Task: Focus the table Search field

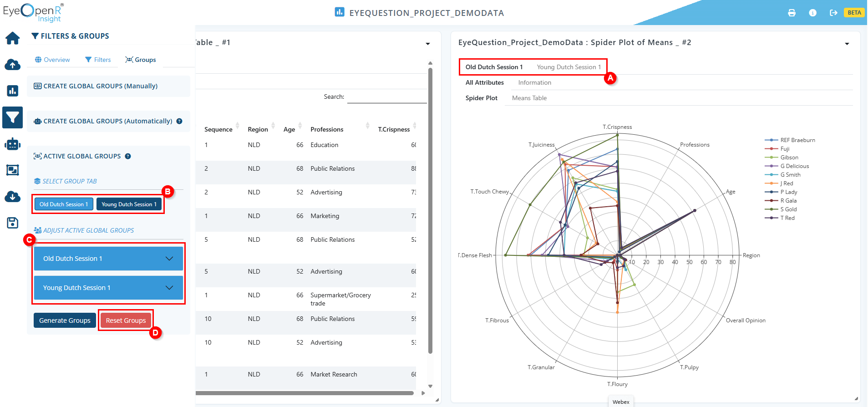Action: [x=387, y=97]
